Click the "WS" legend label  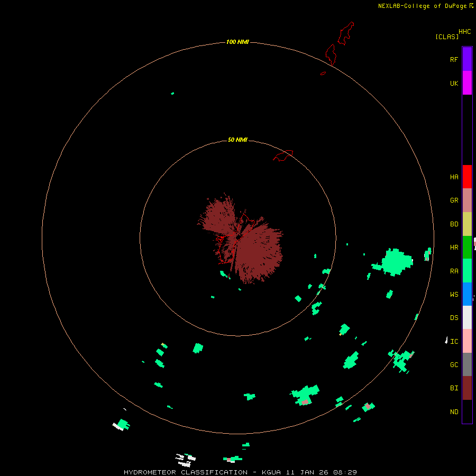click(454, 295)
